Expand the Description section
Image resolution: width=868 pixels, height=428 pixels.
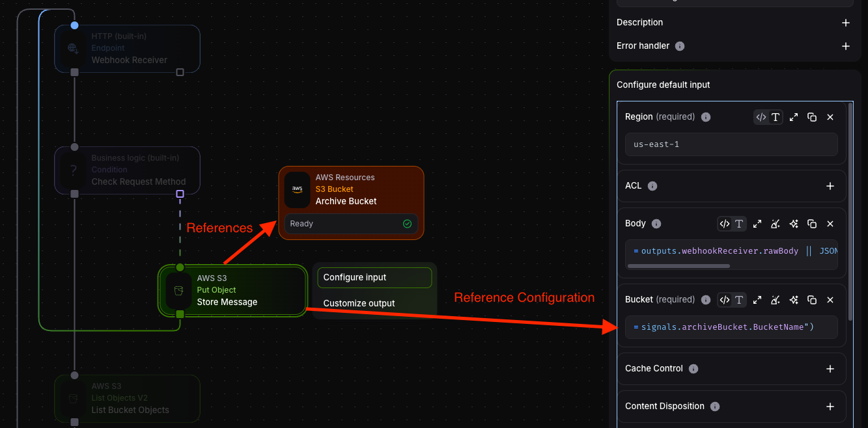pyautogui.click(x=846, y=23)
